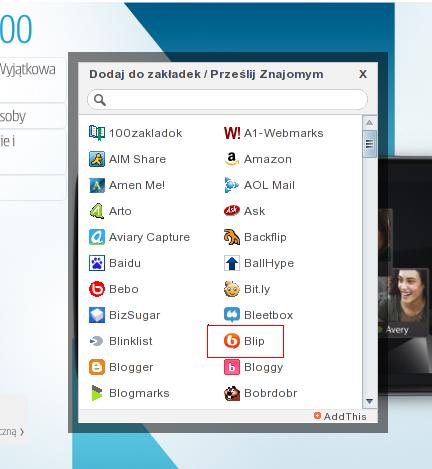This screenshot has height=469, width=432.
Task: Click the AddThis logo icon
Action: click(x=317, y=416)
